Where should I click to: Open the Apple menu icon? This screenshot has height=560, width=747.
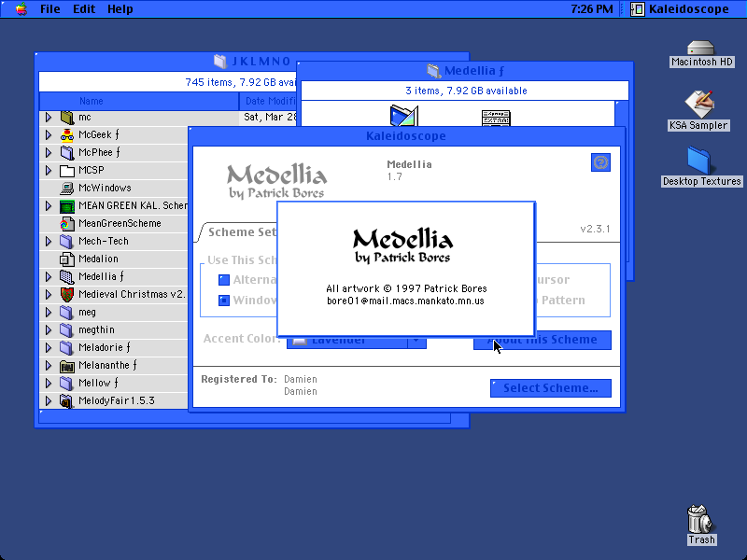[x=21, y=8]
